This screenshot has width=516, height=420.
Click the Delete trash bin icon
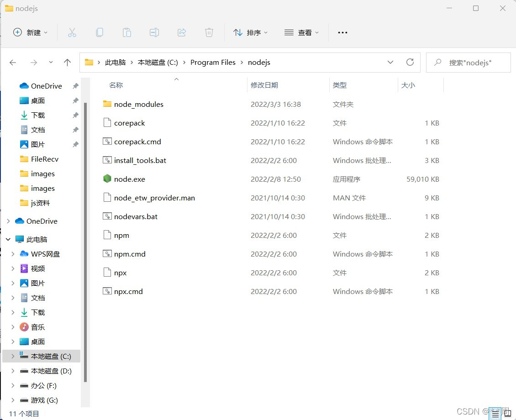pos(209,32)
